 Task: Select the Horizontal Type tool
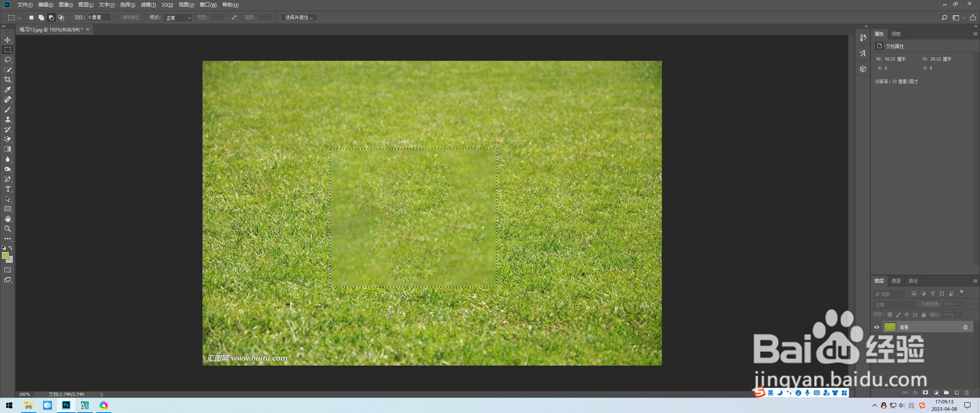click(x=8, y=189)
